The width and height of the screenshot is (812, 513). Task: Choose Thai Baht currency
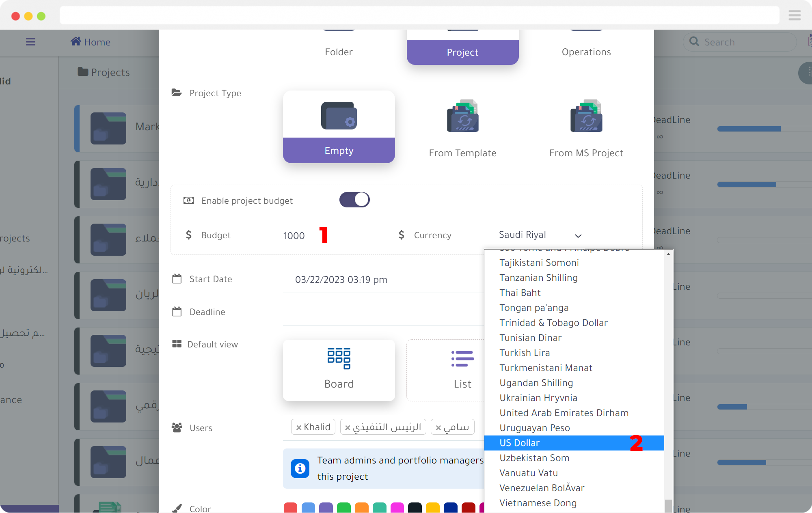coord(574,293)
